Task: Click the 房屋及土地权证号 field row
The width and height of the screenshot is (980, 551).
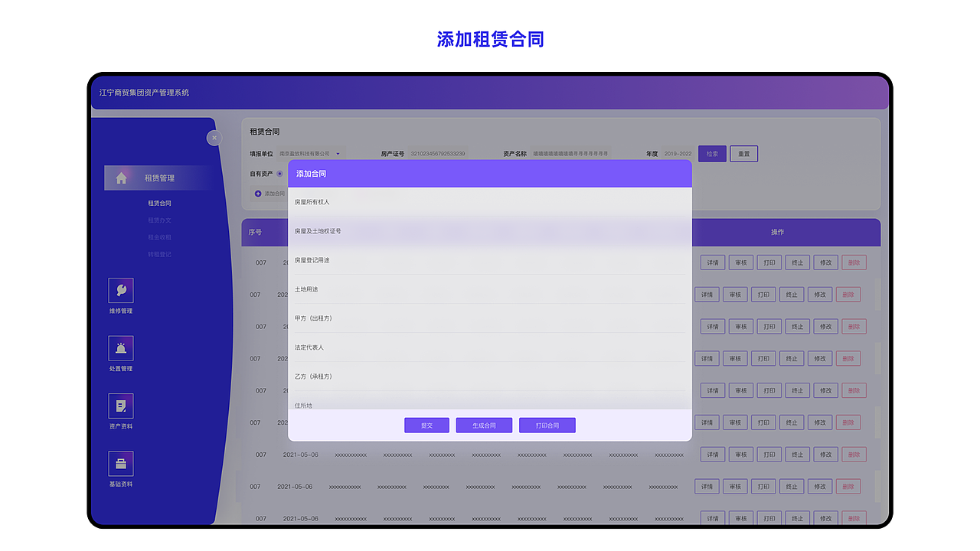Action: 490,231
